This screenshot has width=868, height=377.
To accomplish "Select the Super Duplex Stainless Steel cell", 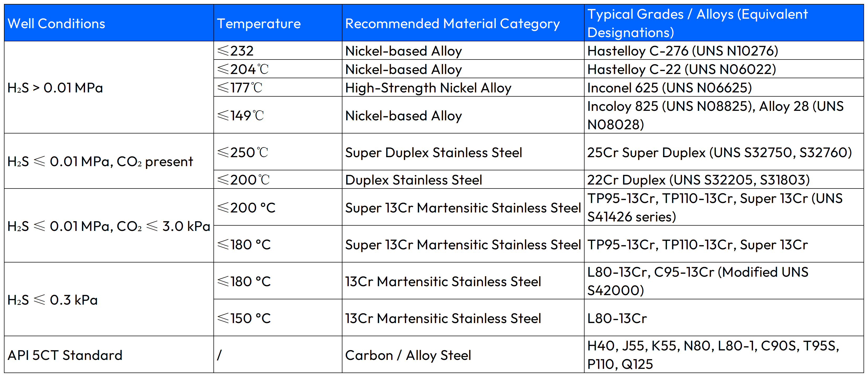I will [433, 153].
